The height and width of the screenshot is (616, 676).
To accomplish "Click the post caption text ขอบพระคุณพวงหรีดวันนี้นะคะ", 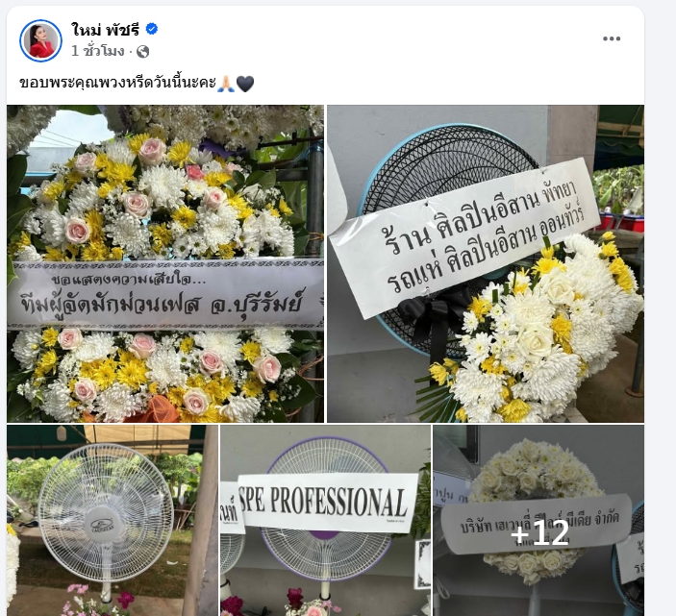I will click(117, 83).
